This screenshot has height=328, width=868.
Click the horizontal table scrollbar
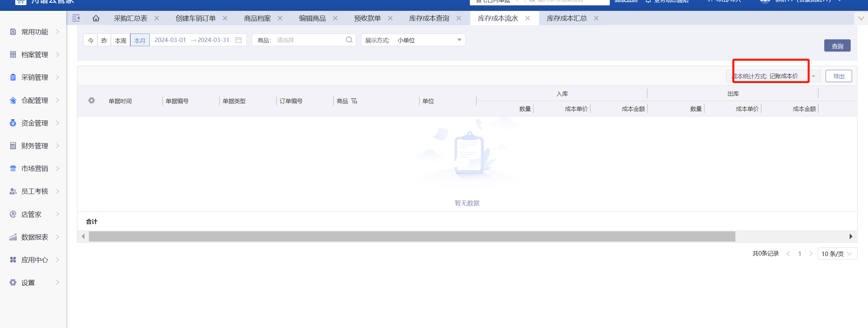point(412,236)
